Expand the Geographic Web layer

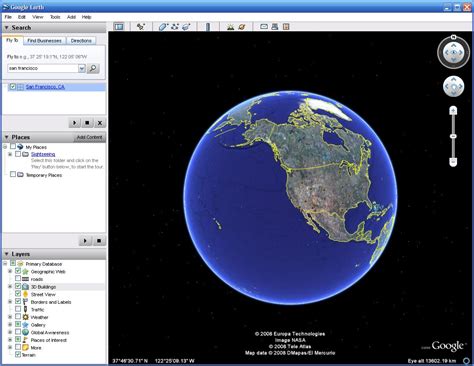coord(10,271)
